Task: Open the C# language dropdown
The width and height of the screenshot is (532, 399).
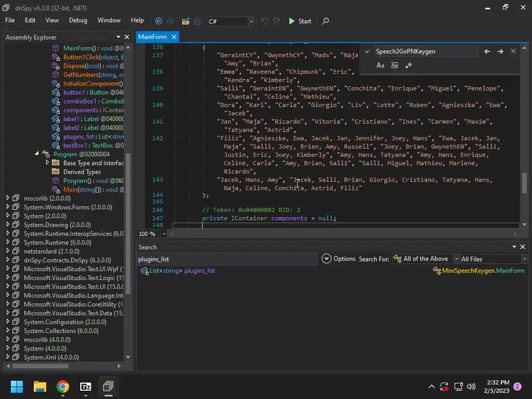Action: pyautogui.click(x=251, y=21)
